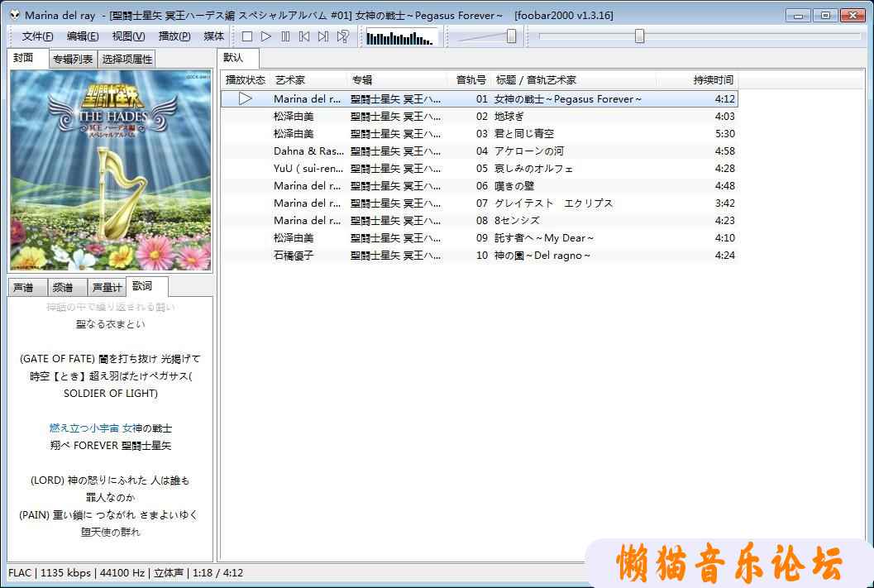Sort by the 音轨号 column header

(470, 80)
